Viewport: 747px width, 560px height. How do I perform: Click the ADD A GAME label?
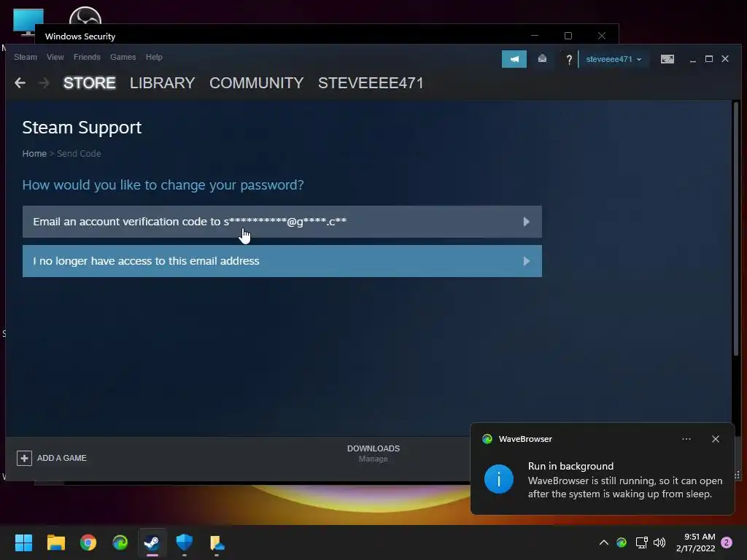click(x=62, y=458)
